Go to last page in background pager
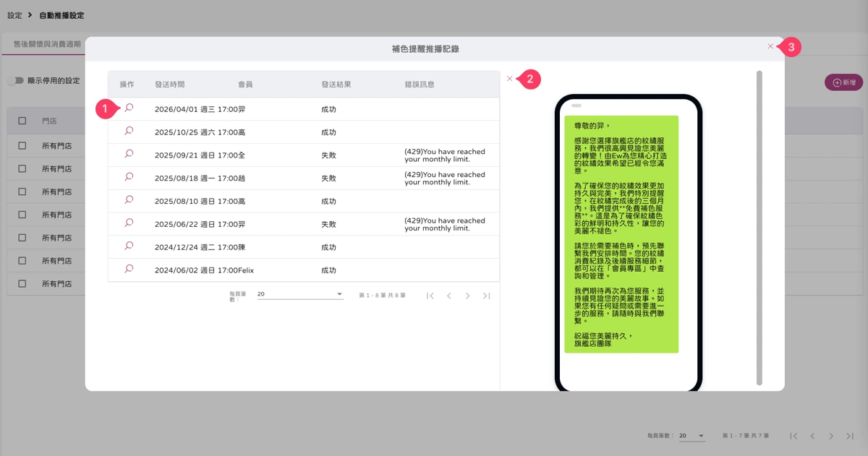Viewport: 868px width, 456px height. click(850, 436)
